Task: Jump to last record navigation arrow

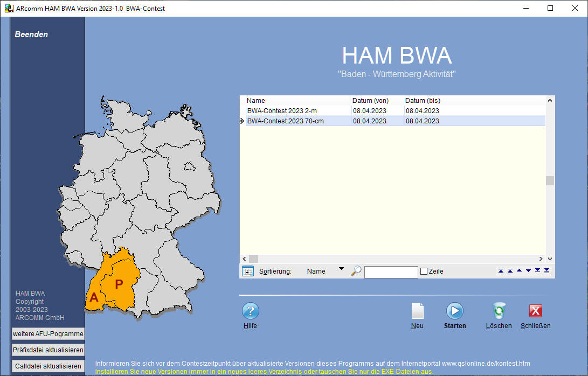Action: pyautogui.click(x=547, y=270)
